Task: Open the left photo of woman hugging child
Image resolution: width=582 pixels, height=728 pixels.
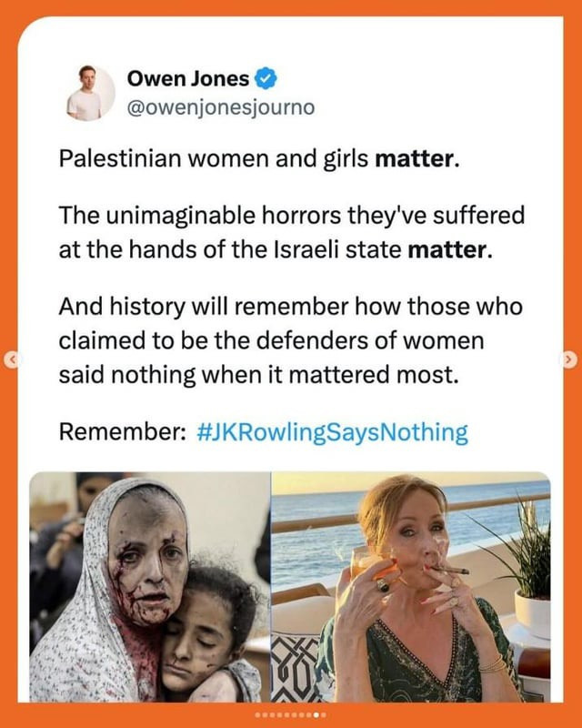Action: 150,587
